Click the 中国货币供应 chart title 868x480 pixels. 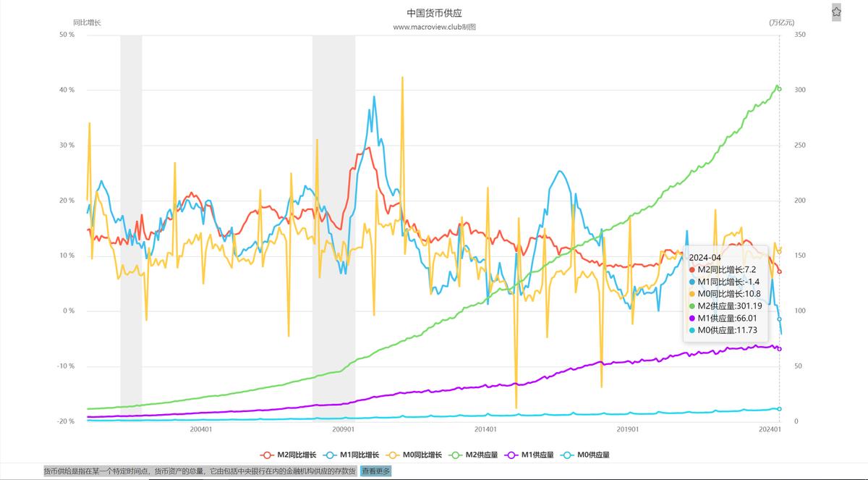click(434, 13)
